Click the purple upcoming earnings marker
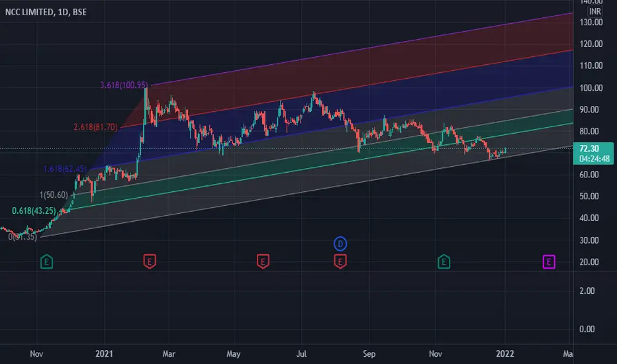617x364 pixels. [x=549, y=261]
